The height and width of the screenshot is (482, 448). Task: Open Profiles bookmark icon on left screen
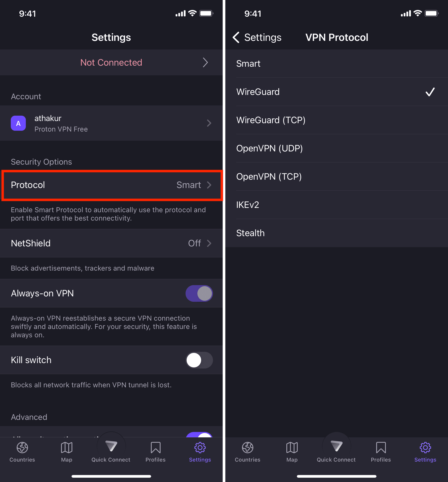tap(155, 448)
